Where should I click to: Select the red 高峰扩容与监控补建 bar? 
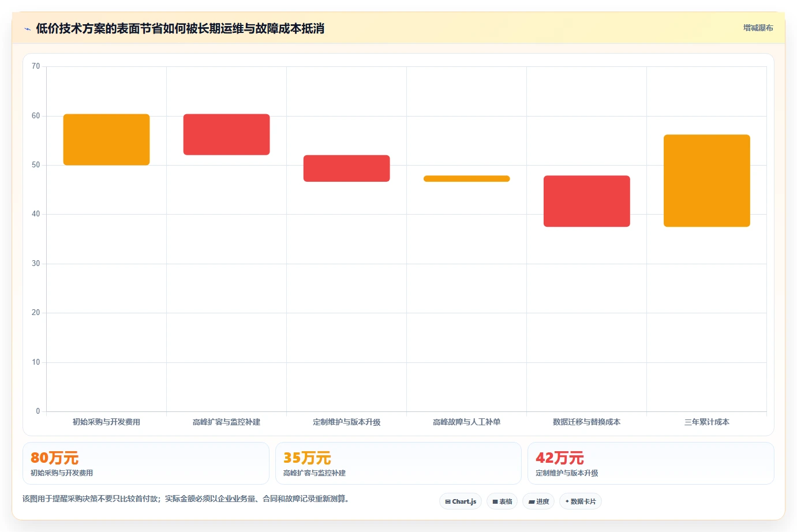[226, 134]
